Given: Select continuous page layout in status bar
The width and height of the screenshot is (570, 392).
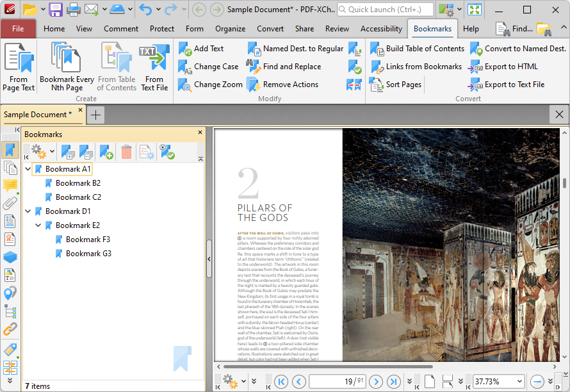Looking at the screenshot, I should pyautogui.click(x=448, y=382).
